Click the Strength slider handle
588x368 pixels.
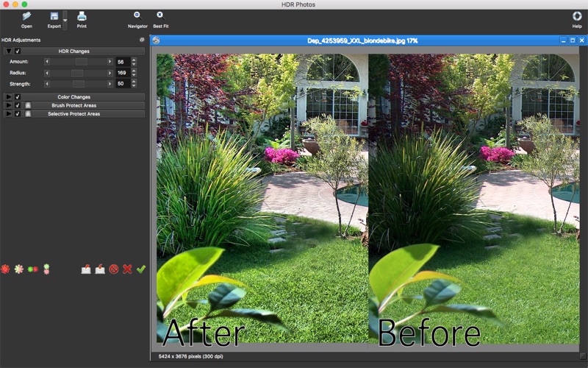tap(79, 84)
